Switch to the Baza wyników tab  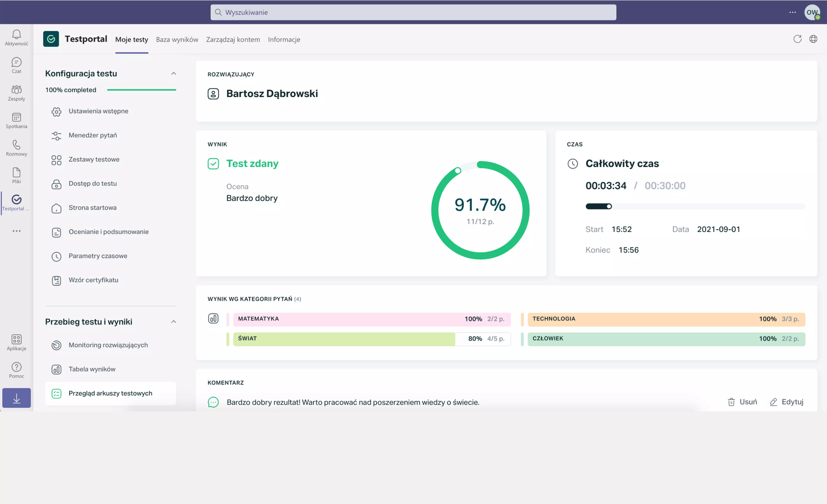click(177, 40)
